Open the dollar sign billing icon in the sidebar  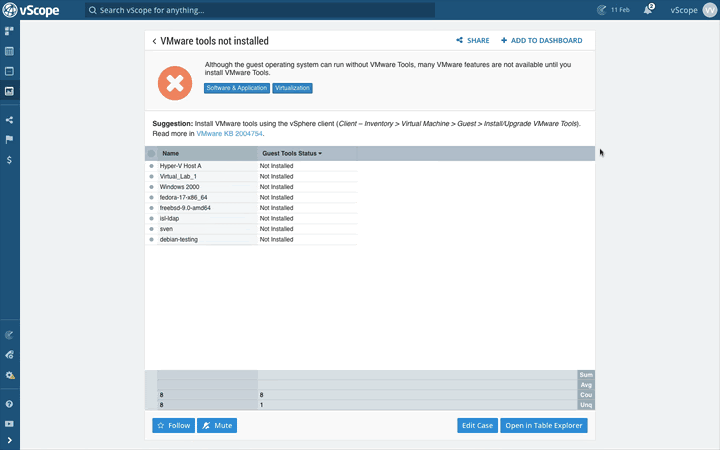click(9, 160)
